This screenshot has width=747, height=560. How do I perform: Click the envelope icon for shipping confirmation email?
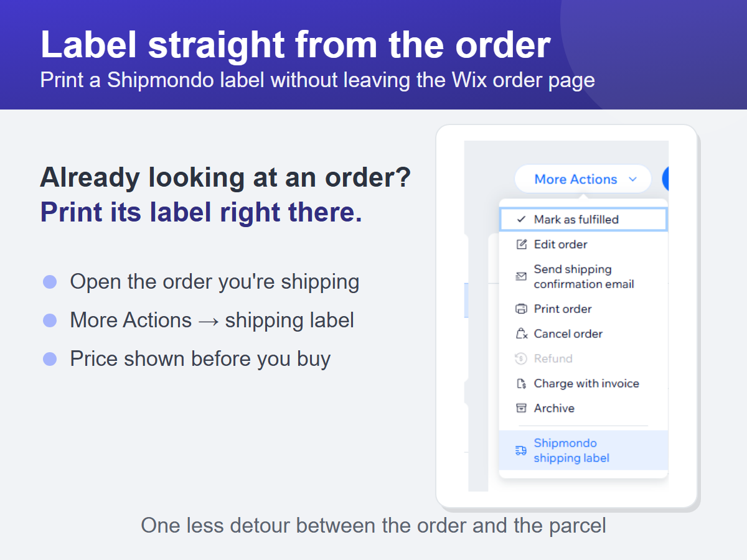[x=522, y=276]
